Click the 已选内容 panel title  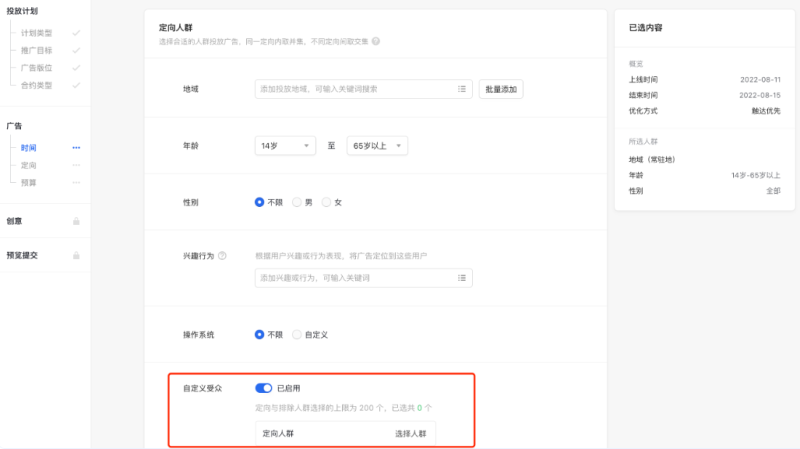pyautogui.click(x=645, y=28)
